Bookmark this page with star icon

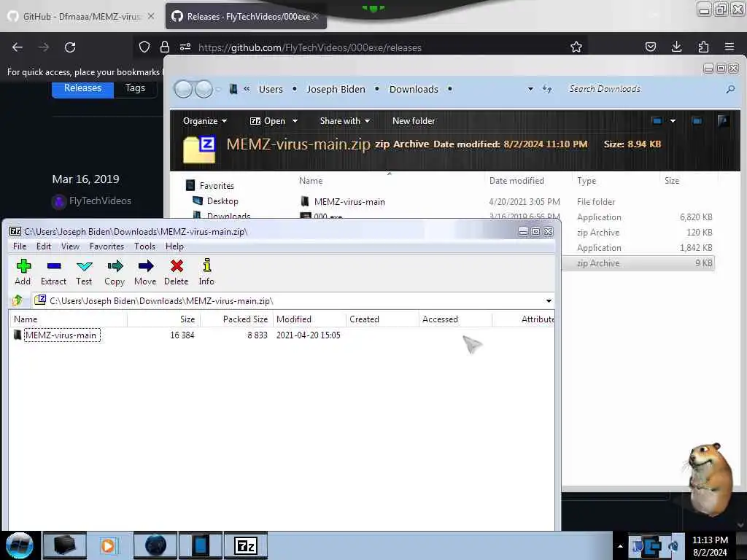[576, 47]
